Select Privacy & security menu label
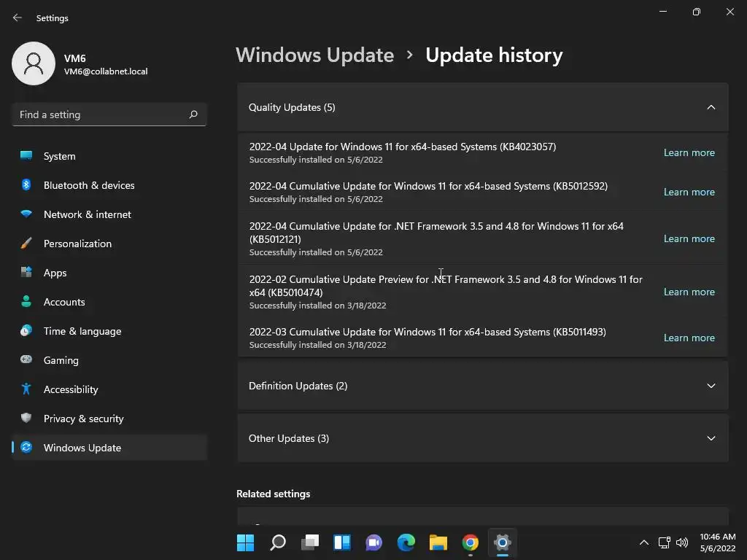The width and height of the screenshot is (747, 560). [x=83, y=419]
